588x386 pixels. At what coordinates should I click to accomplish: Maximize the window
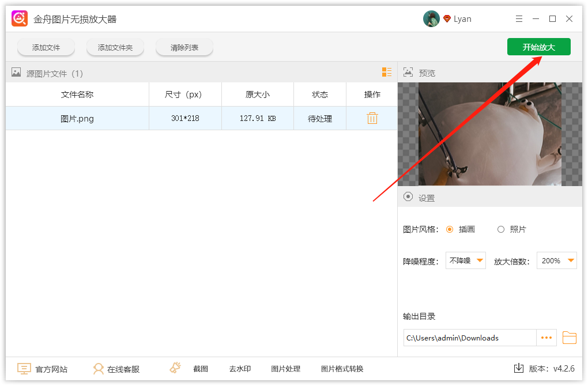(552, 19)
